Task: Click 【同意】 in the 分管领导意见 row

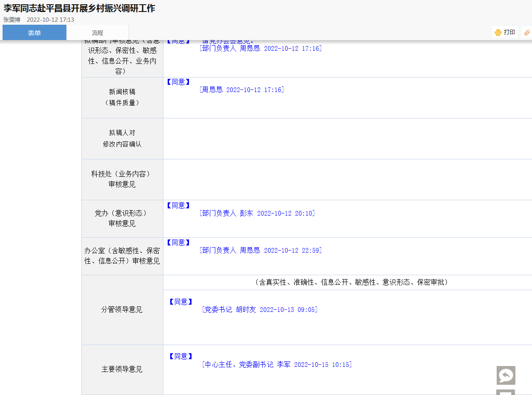Action: tap(180, 302)
